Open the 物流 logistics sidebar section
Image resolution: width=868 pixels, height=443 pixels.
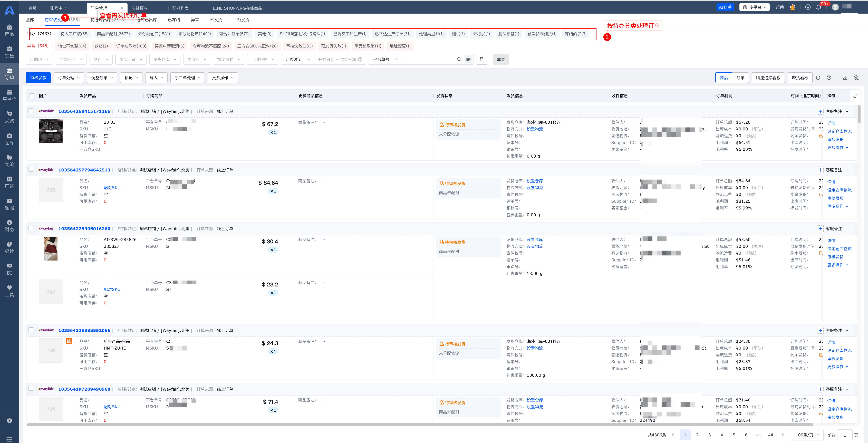9,161
